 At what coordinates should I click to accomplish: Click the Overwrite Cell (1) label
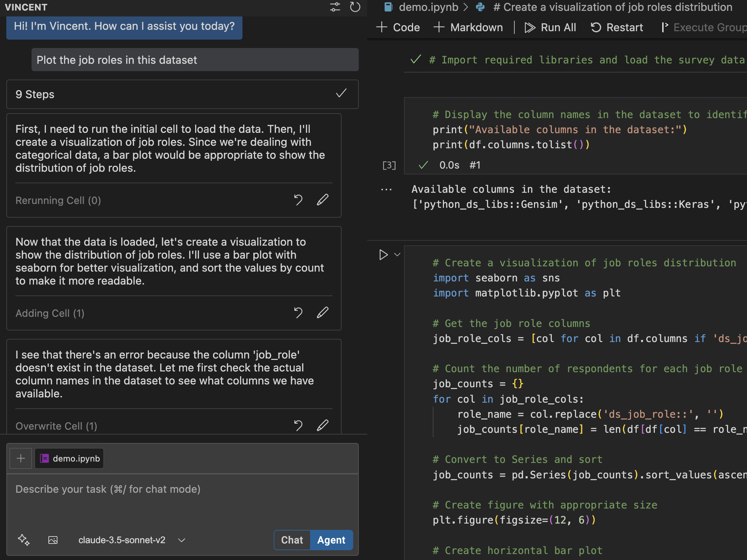(x=56, y=426)
